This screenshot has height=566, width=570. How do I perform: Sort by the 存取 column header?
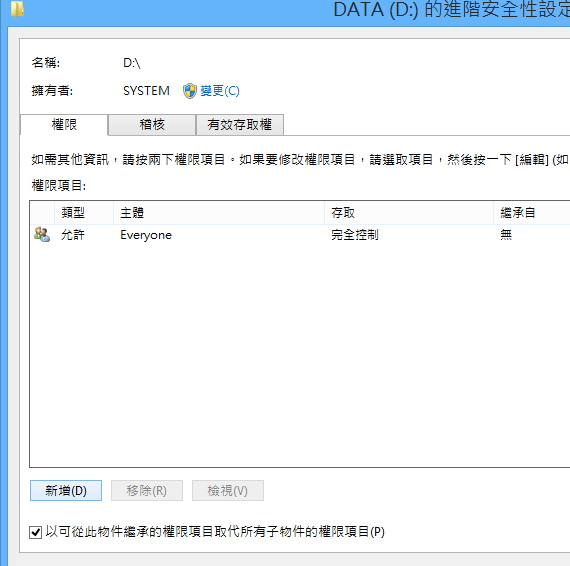point(409,213)
